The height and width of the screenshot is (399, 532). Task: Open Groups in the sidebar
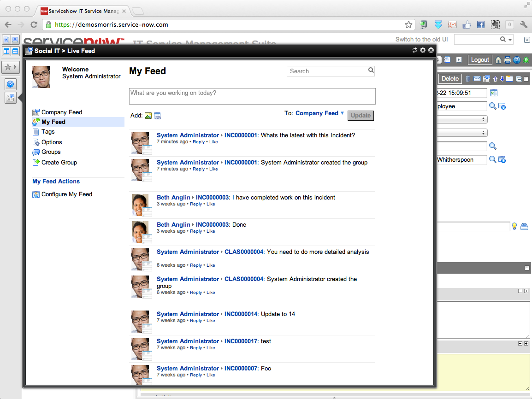pos(51,152)
